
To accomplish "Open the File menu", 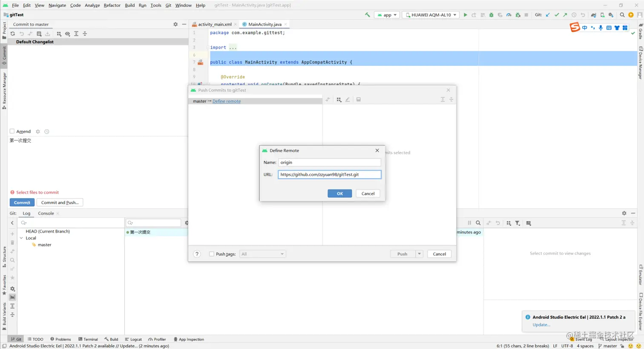I will click(x=15, y=5).
